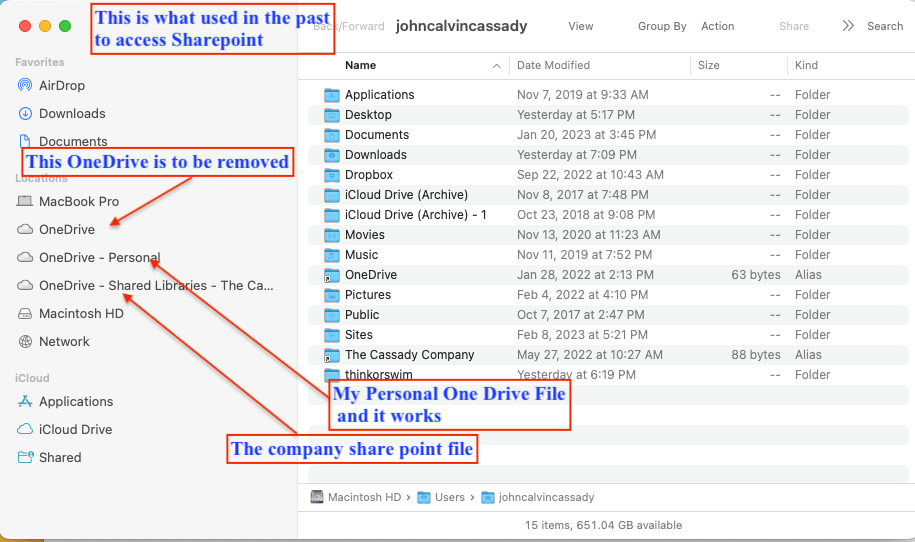Click the Macintosh HD drive icon in sidebar

pos(25,313)
